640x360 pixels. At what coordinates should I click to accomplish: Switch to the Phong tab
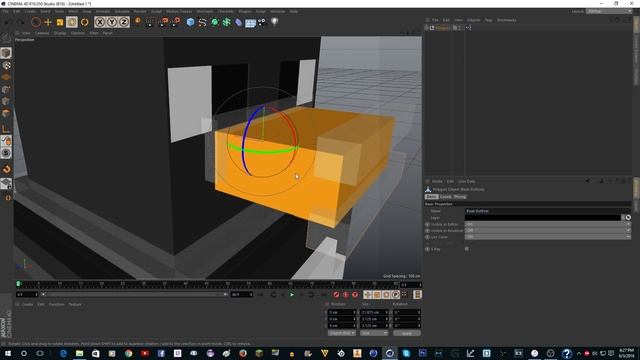(460, 197)
